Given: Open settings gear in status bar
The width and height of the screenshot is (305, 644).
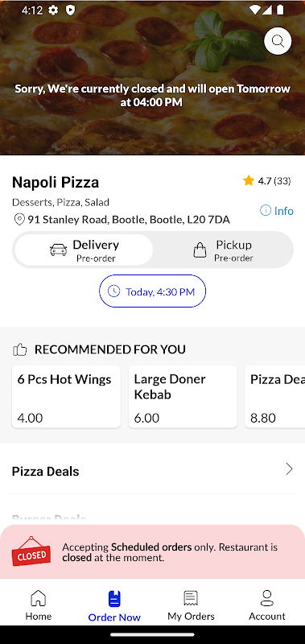Looking at the screenshot, I should [52, 10].
